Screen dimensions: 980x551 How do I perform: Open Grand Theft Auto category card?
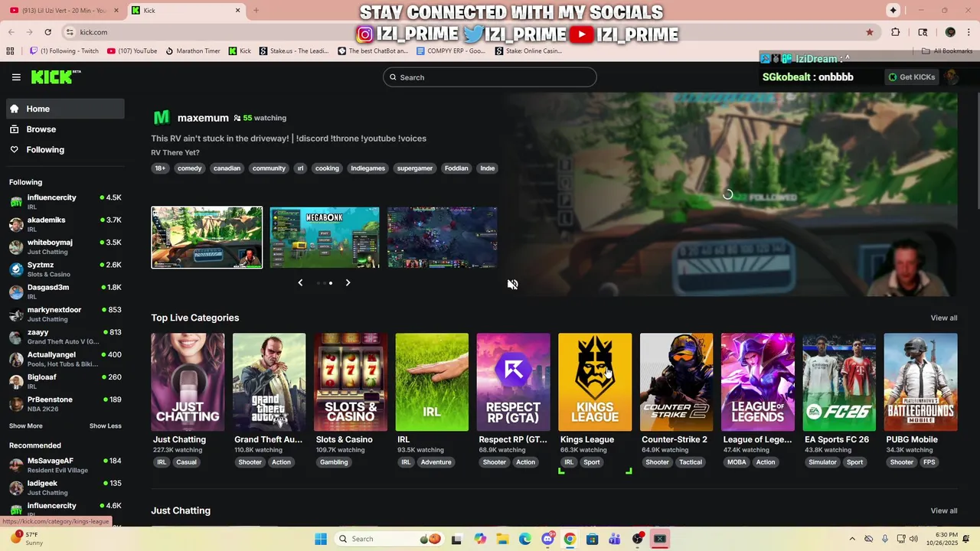tap(269, 382)
